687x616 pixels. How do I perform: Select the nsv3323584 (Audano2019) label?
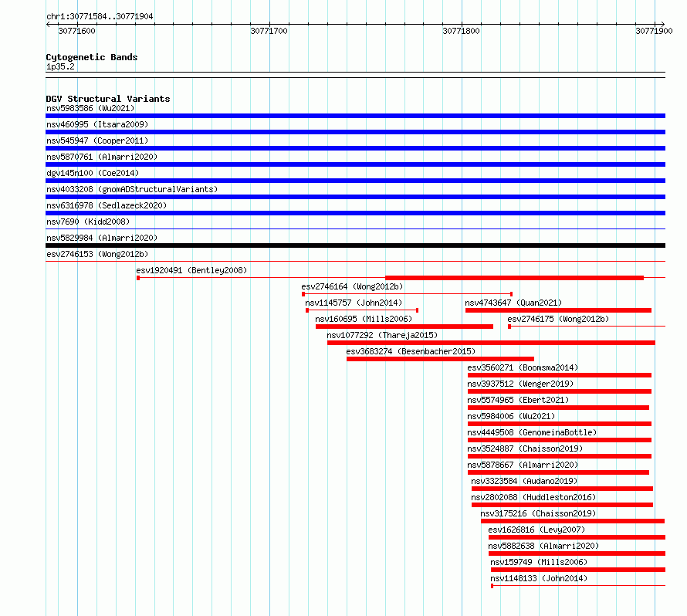tap(524, 481)
